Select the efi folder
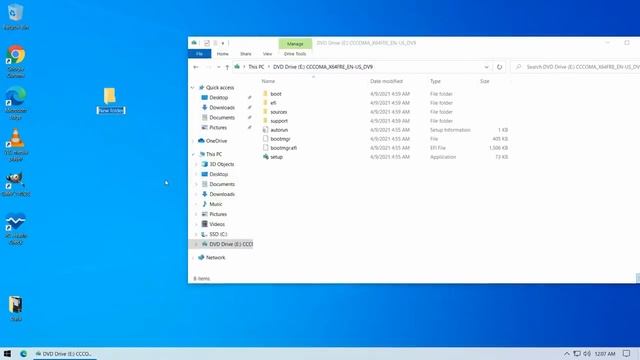The height and width of the screenshot is (360, 640). tap(273, 103)
